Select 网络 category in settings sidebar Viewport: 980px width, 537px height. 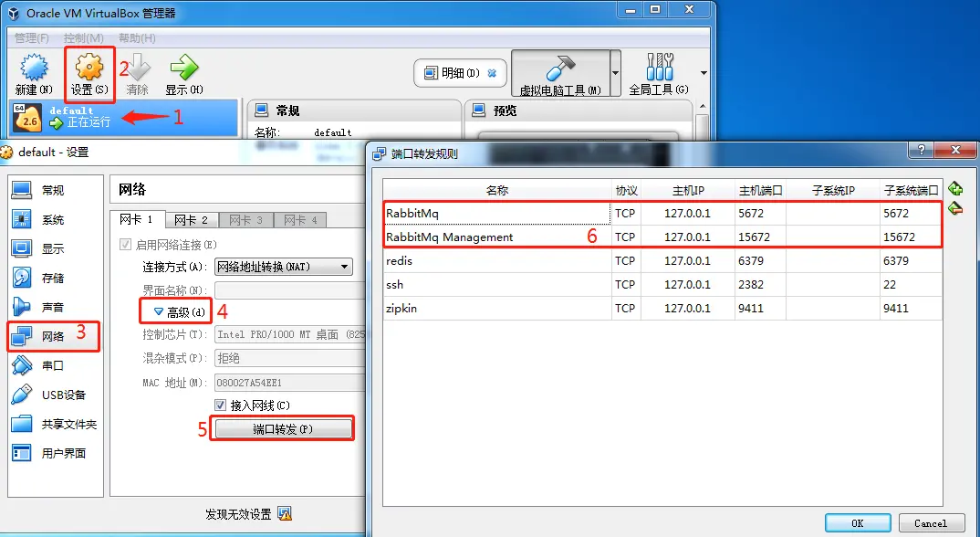point(55,336)
